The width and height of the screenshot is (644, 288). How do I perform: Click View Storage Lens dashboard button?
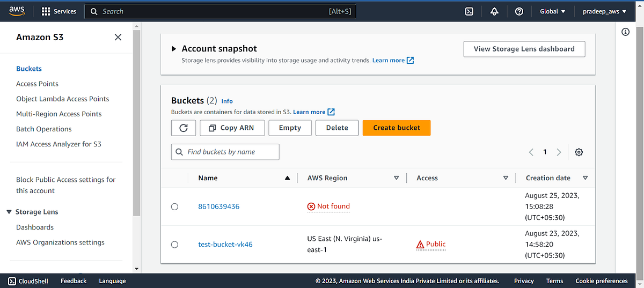[x=524, y=49]
